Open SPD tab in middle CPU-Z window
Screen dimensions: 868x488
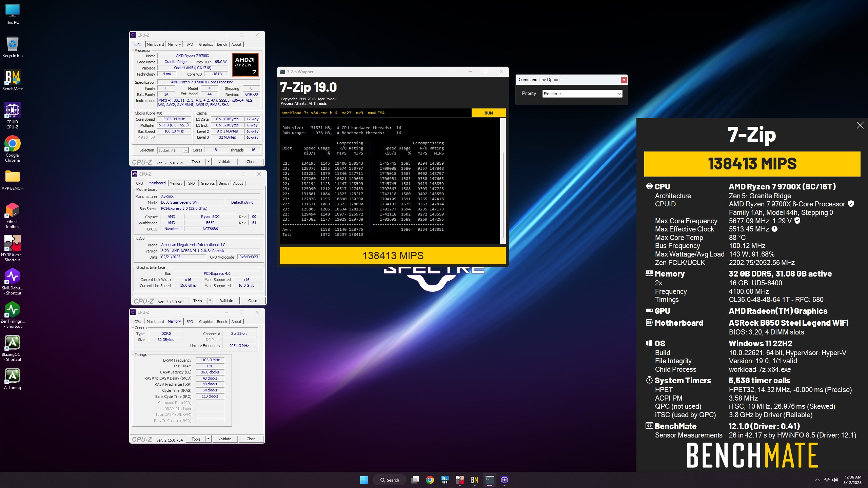(192, 183)
